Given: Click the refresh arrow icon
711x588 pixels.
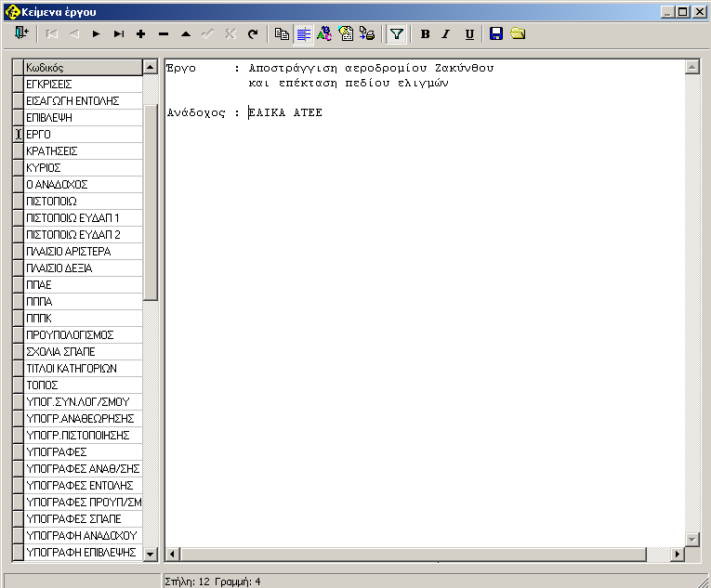Looking at the screenshot, I should [253, 34].
